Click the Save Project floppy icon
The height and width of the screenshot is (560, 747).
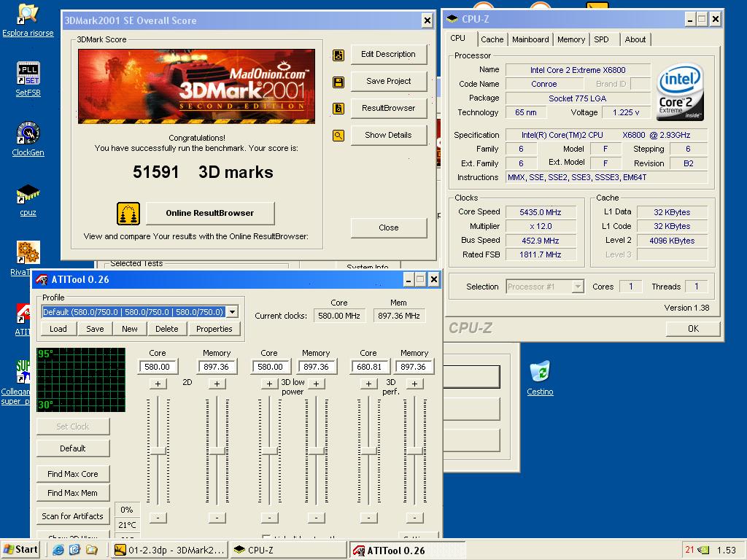338,82
